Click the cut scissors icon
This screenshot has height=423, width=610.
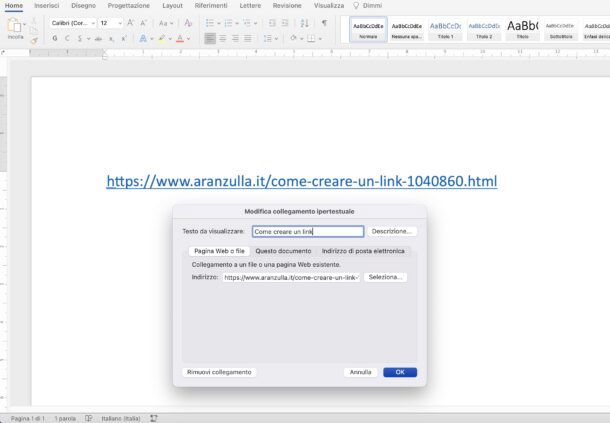tap(34, 21)
